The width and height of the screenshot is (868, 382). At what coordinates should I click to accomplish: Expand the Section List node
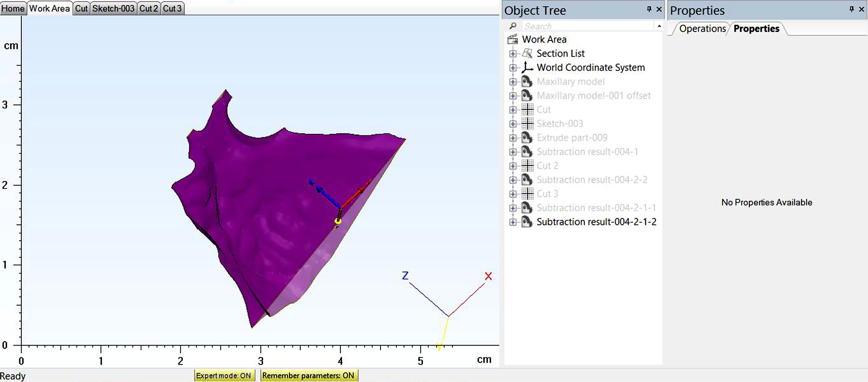point(512,54)
